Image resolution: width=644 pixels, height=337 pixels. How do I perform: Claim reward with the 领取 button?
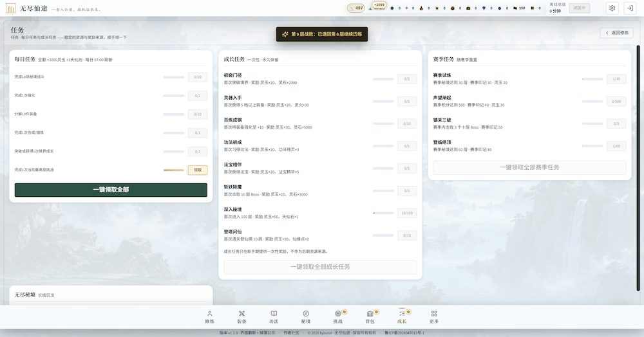[198, 170]
